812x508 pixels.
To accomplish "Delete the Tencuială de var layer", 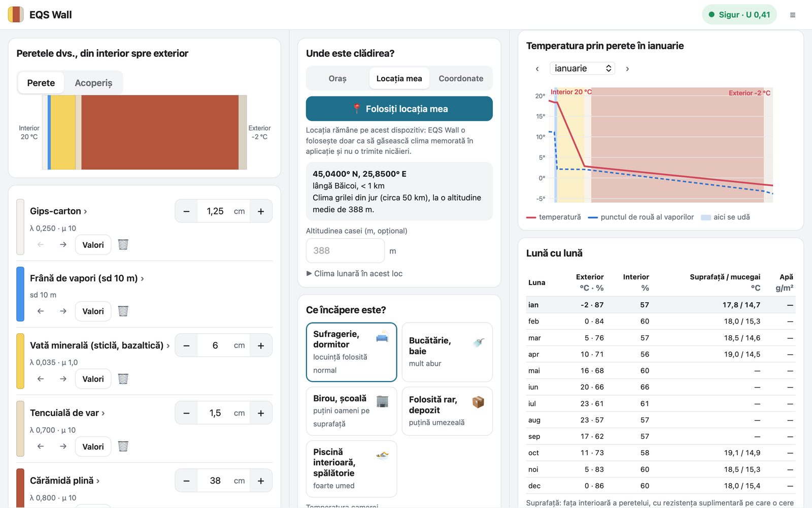I will 123,447.
